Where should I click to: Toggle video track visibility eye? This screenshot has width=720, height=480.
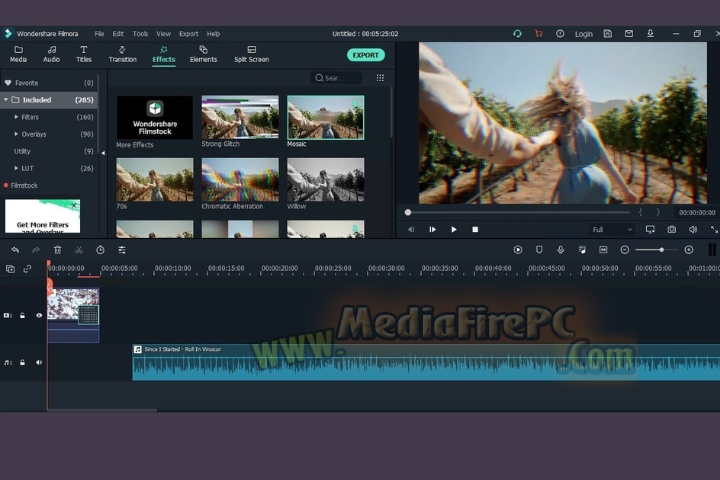coord(39,316)
